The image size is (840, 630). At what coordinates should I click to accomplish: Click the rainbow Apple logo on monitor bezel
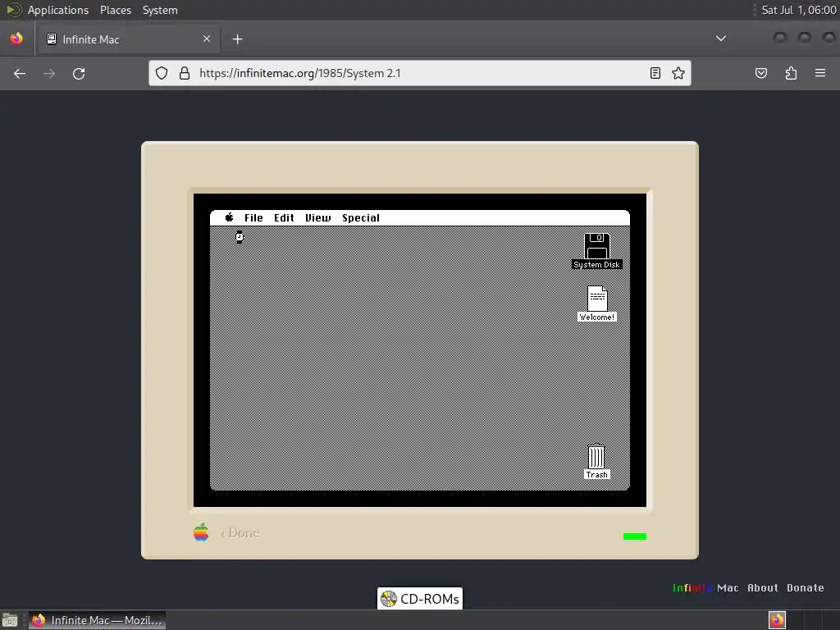[x=201, y=532]
